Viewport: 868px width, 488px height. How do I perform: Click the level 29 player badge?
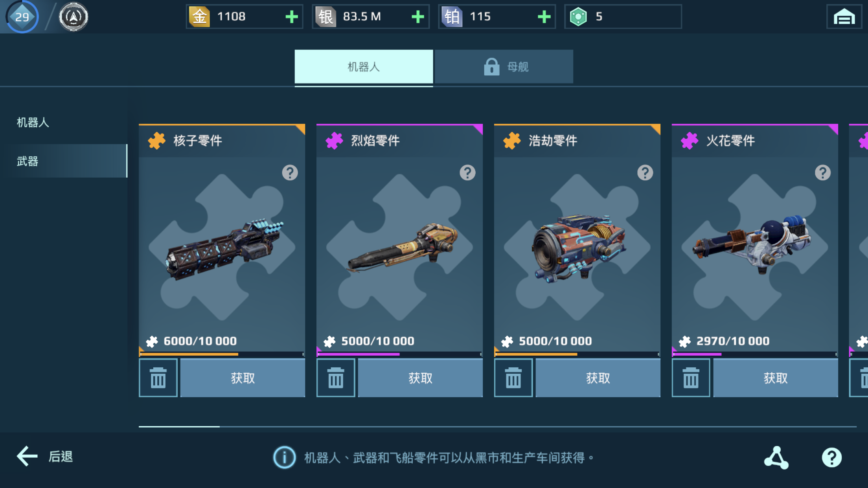[22, 17]
